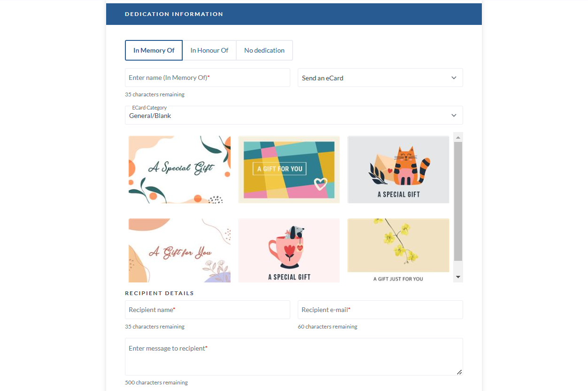Image resolution: width=588 pixels, height=391 pixels.
Task: Select the yellow flowers eCard
Action: 398,250
